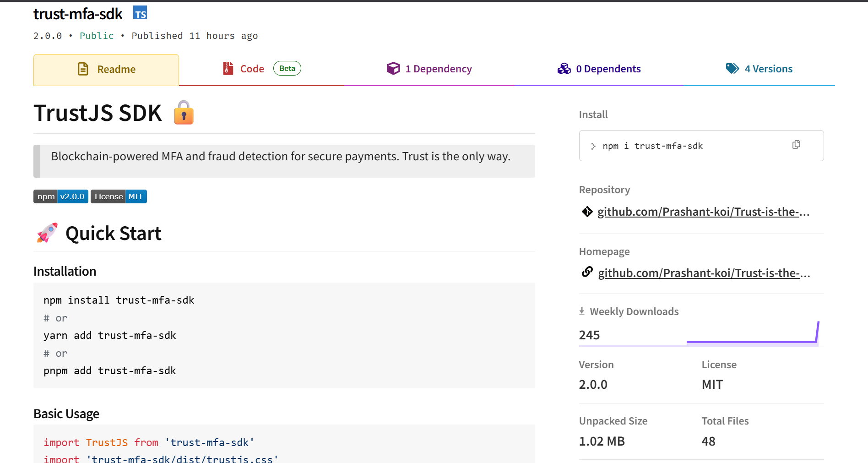Click the weekly downloads sparkline chart
This screenshot has height=463, width=868.
click(753, 333)
